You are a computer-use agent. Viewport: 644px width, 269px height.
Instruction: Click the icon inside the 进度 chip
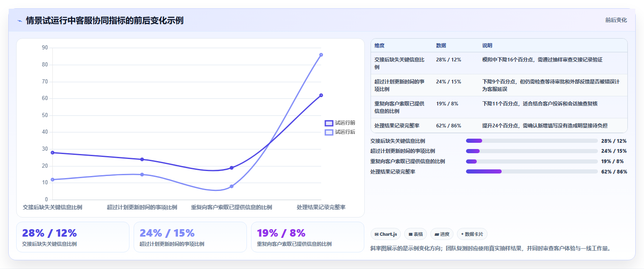coord(437,234)
